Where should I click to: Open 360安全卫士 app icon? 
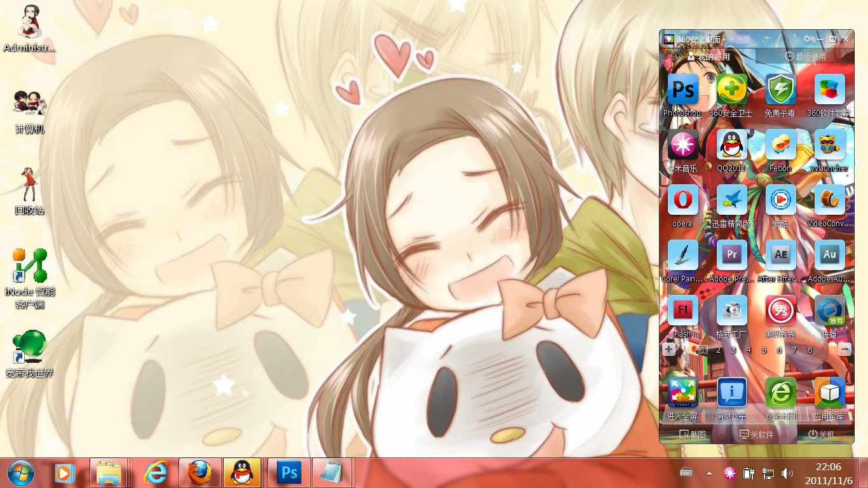coord(731,90)
